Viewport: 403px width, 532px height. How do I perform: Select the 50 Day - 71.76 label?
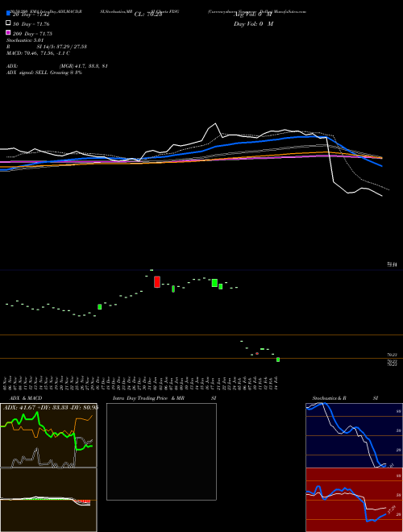click(31, 24)
